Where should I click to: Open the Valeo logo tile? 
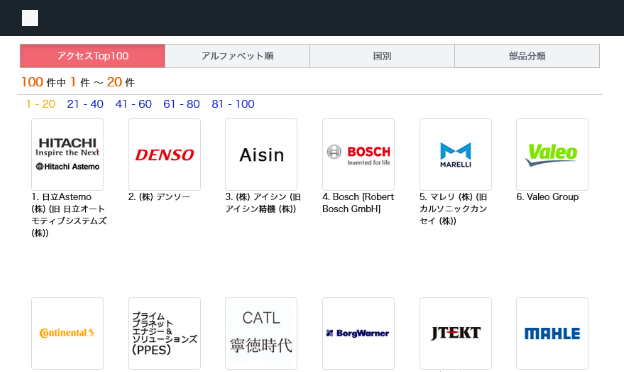click(x=552, y=154)
